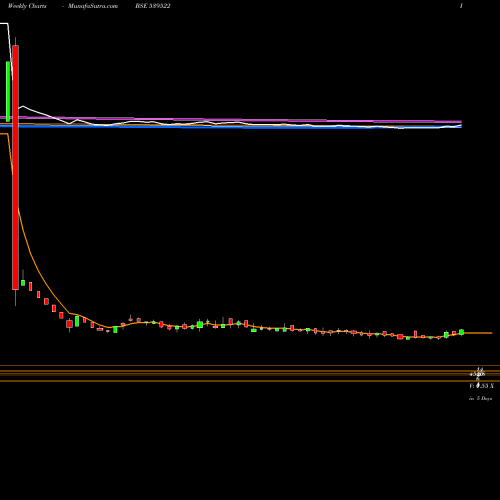Click the 'Weekly Charts' title text
Image resolution: width=500 pixels, height=500 pixels.
pos(27,6)
